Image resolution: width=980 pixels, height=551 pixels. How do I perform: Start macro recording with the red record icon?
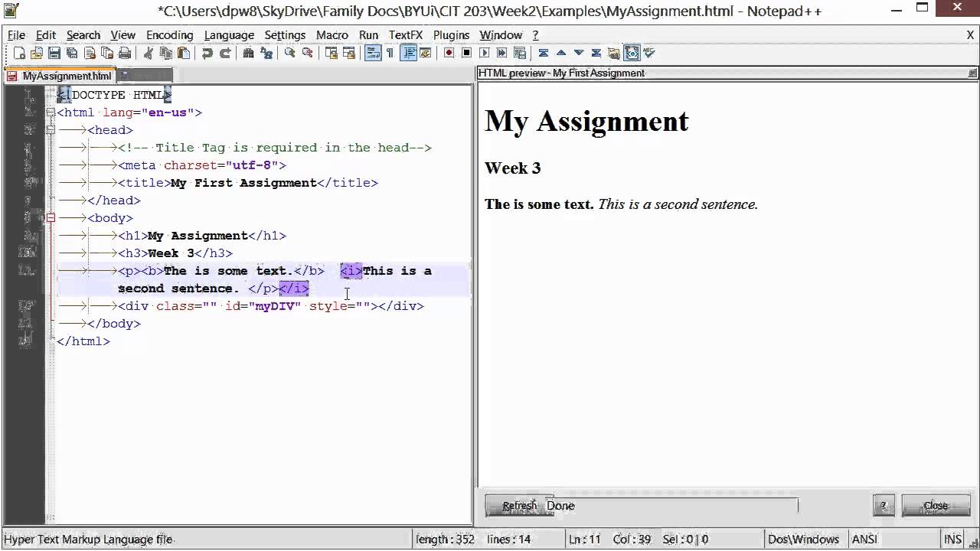(449, 53)
